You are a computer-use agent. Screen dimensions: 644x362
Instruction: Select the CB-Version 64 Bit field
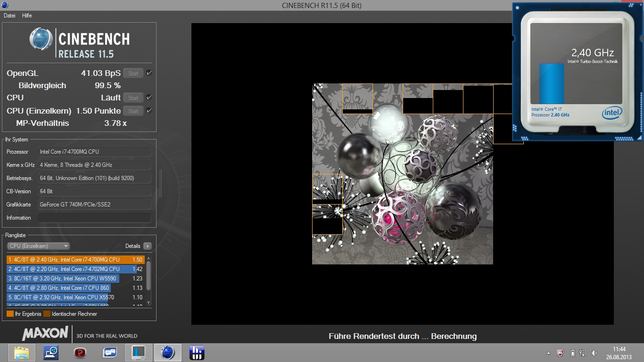coord(94,191)
